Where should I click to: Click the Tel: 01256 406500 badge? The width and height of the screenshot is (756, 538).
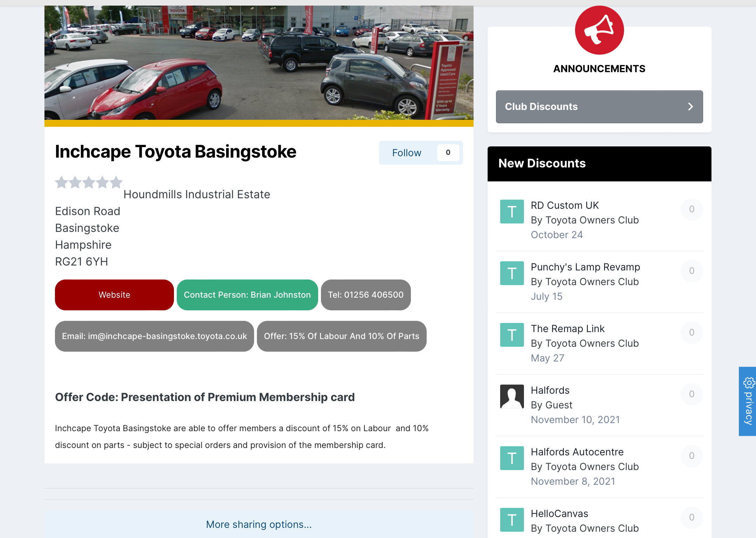pyautogui.click(x=366, y=295)
